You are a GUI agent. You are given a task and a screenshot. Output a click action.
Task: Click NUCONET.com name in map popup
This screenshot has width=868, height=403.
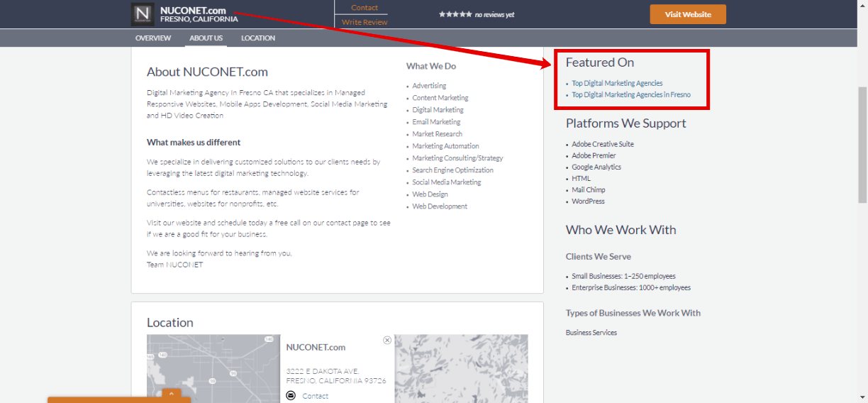point(316,347)
